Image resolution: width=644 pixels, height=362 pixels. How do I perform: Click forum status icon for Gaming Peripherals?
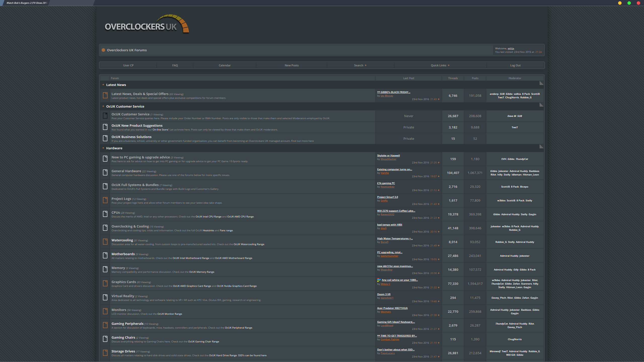[x=105, y=325]
